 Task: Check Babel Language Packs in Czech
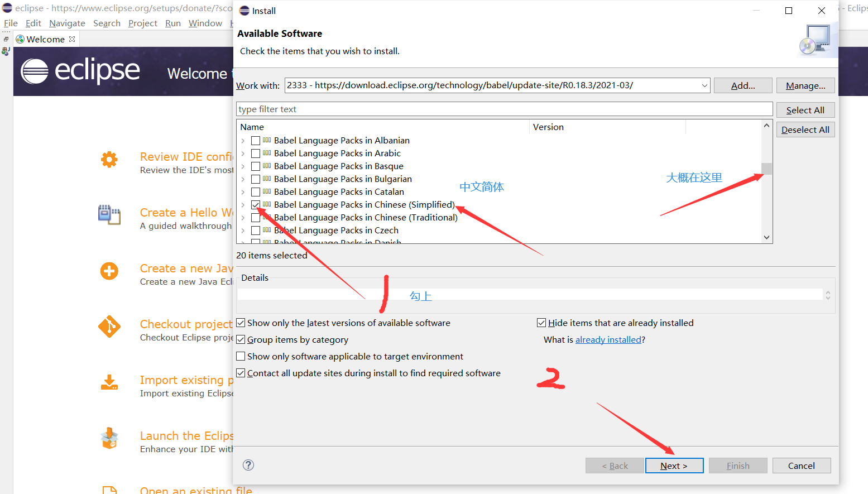tap(256, 231)
